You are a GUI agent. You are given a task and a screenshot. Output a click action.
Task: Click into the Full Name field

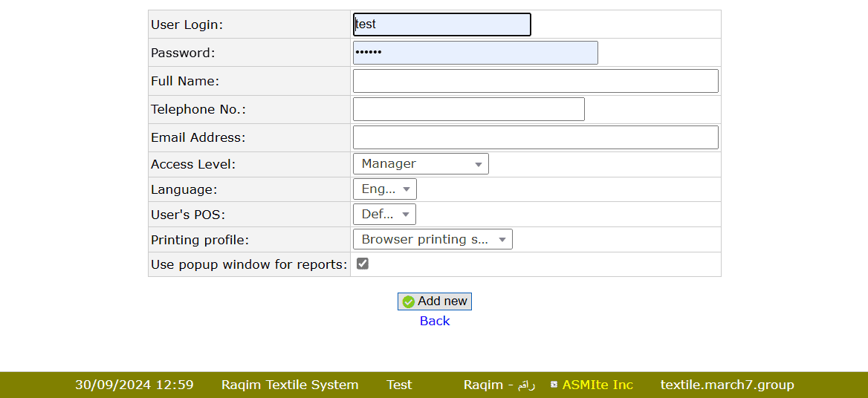point(535,81)
